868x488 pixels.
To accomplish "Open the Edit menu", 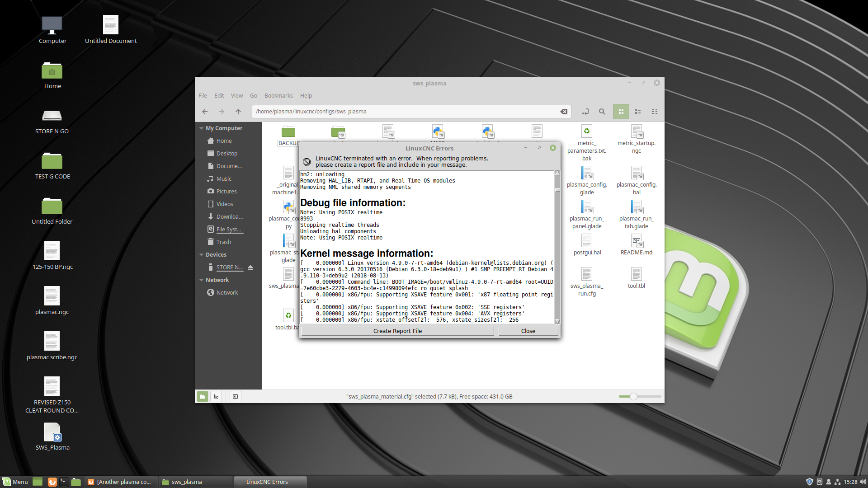I will click(219, 96).
